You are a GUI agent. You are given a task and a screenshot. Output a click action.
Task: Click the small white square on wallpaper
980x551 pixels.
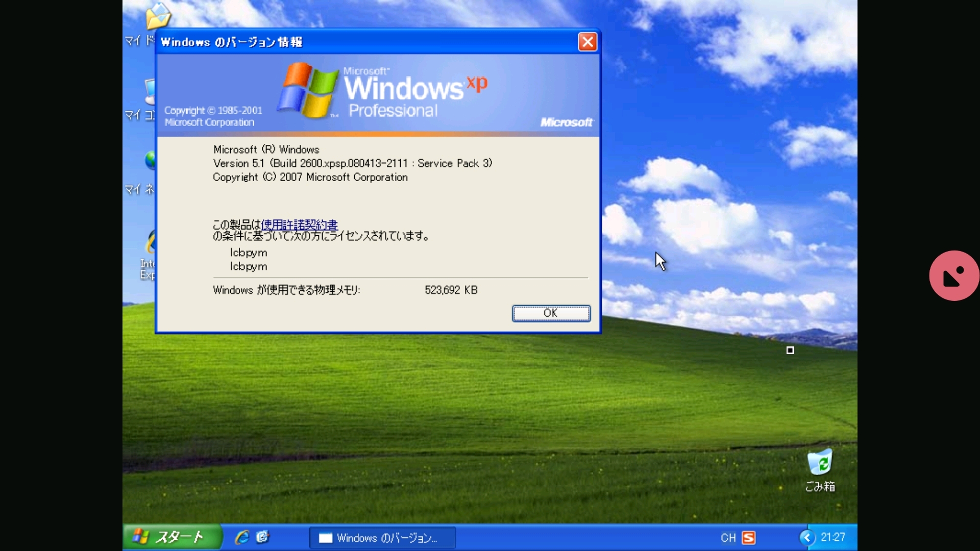(790, 350)
